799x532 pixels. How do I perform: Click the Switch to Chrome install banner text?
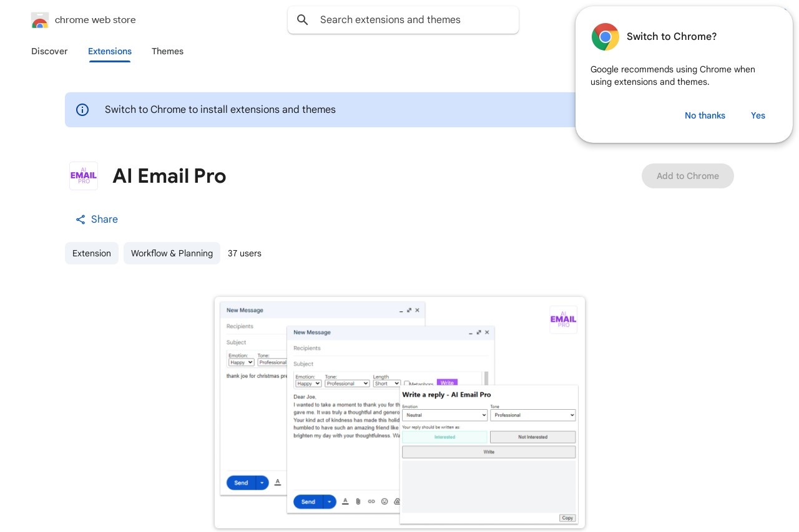220,110
